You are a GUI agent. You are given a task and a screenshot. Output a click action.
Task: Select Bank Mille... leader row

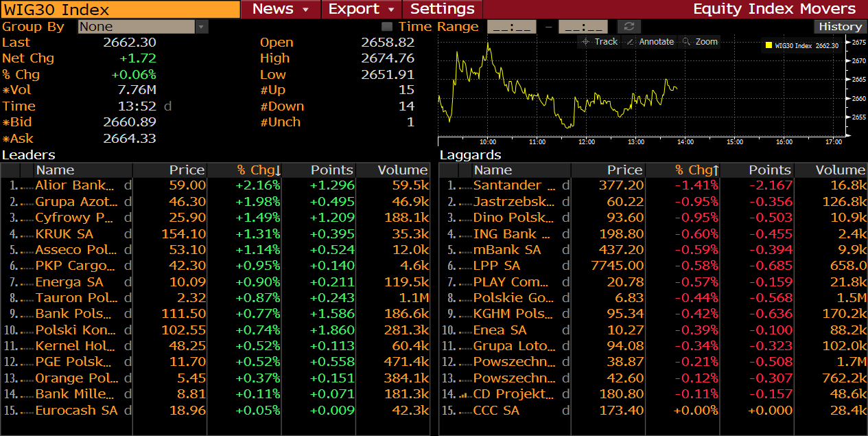(x=215, y=394)
